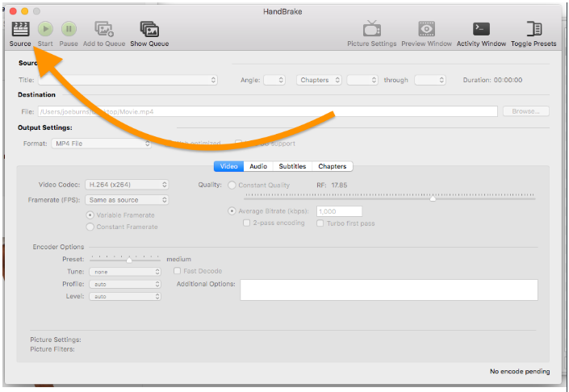Select Variable Framerate radio button
569x392 pixels.
pyautogui.click(x=90, y=215)
